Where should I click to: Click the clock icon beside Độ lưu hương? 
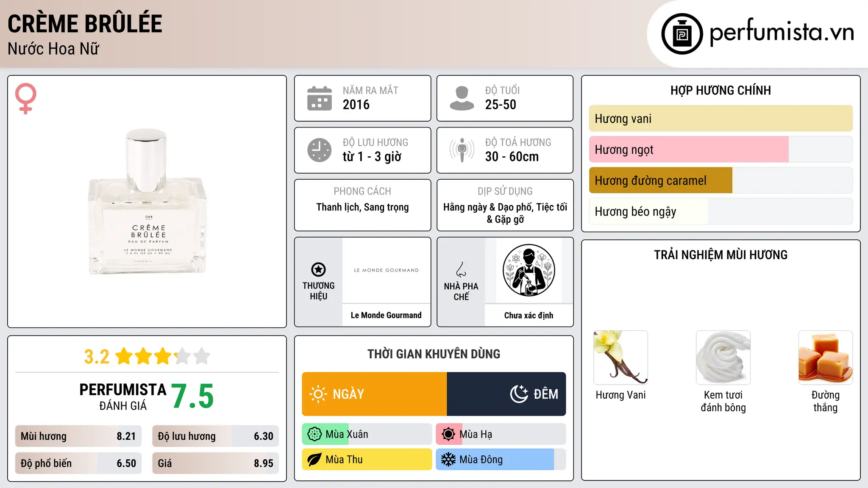[x=320, y=150]
